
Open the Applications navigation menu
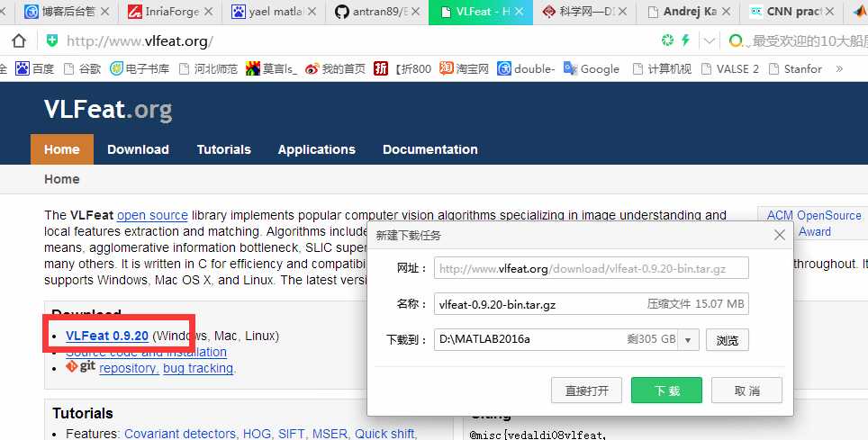coord(317,149)
